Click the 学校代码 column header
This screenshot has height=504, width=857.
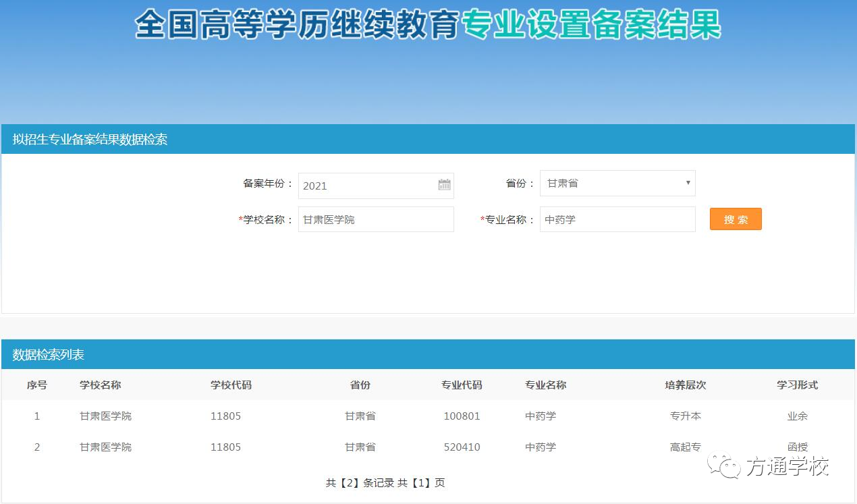pos(231,385)
